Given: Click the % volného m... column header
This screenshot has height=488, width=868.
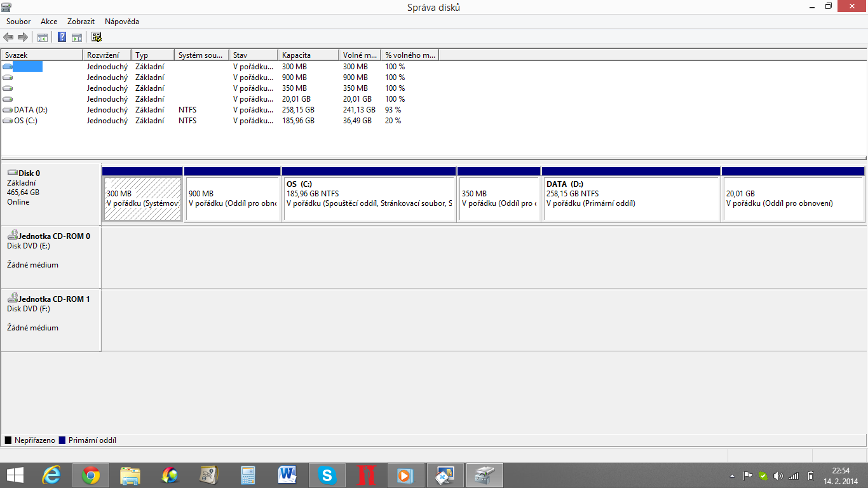Looking at the screenshot, I should tap(410, 55).
